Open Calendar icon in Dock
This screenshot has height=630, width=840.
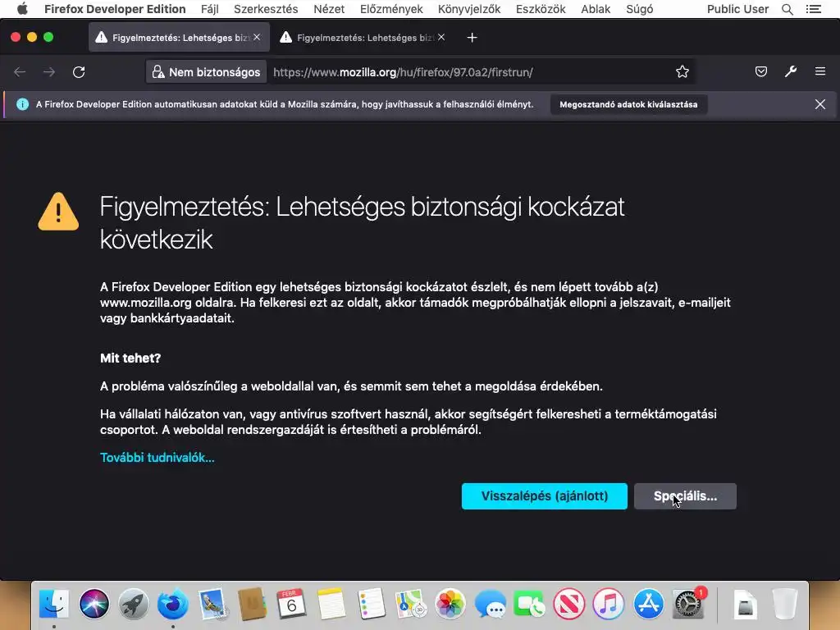point(291,604)
